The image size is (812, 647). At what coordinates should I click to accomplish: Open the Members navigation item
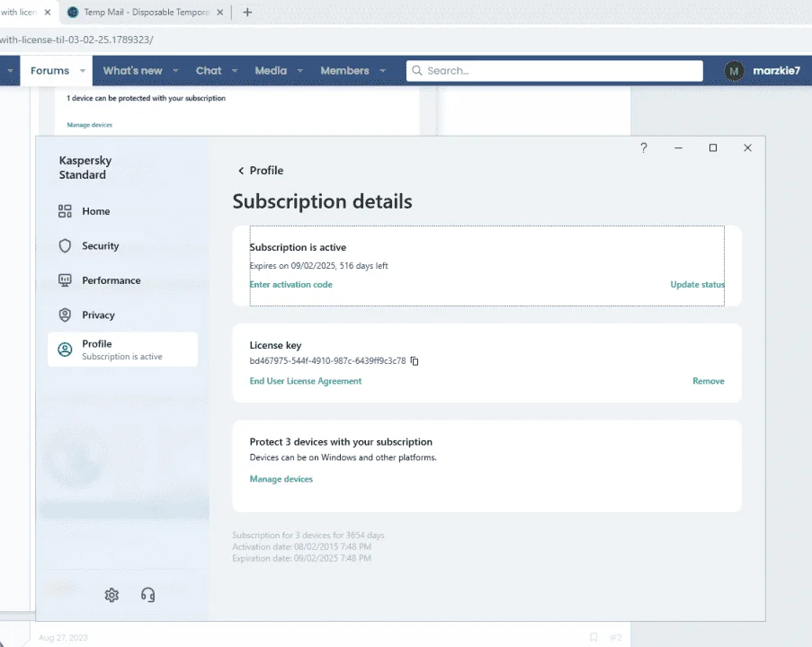click(345, 71)
